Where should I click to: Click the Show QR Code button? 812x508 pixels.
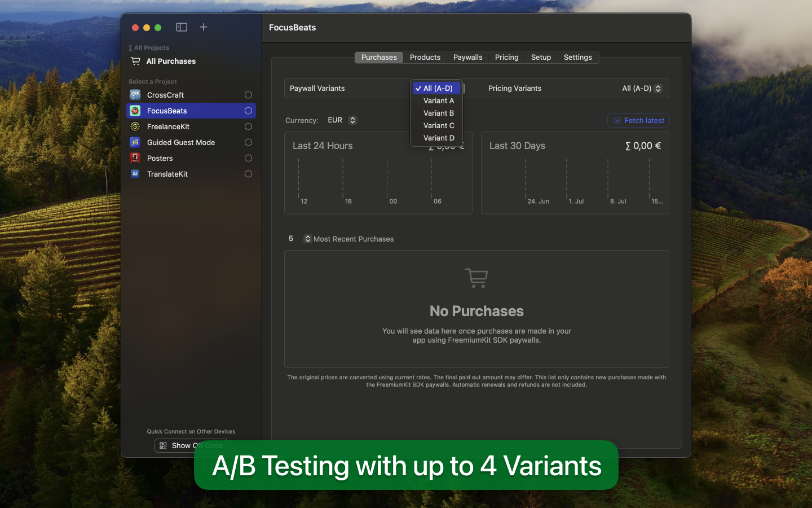coord(191,445)
